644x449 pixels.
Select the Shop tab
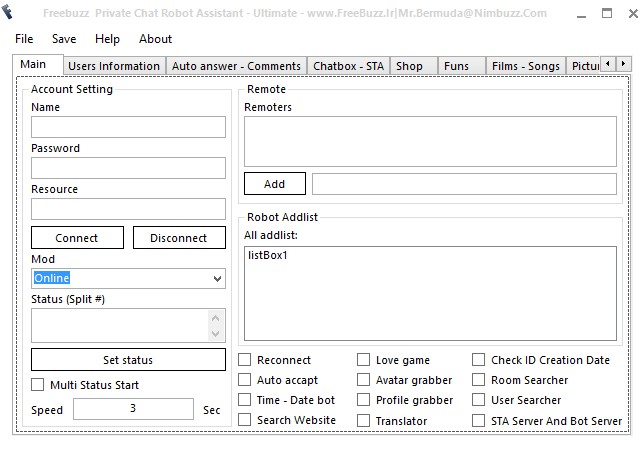click(x=414, y=66)
